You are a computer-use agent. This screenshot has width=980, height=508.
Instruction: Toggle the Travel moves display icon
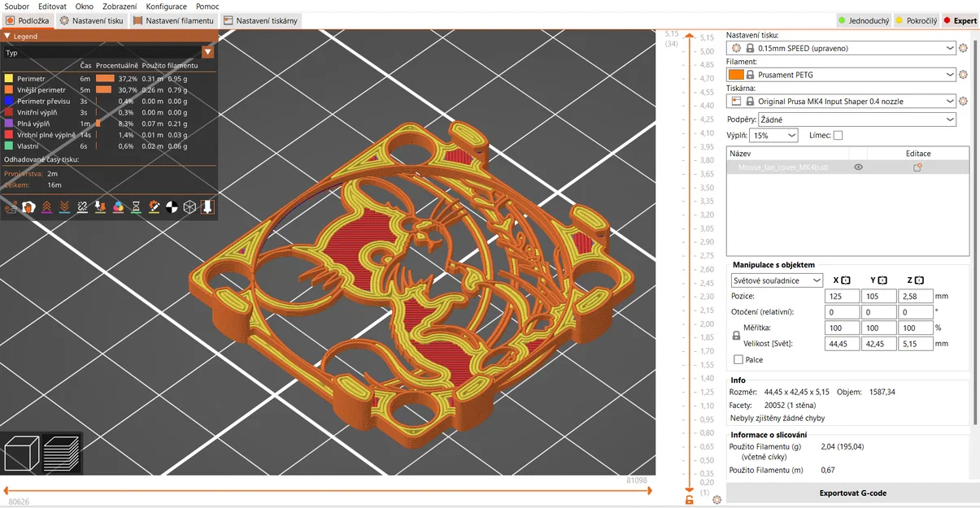click(11, 207)
